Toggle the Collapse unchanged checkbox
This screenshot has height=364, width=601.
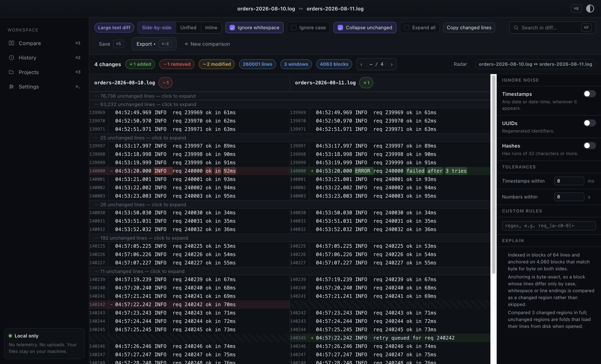pyautogui.click(x=340, y=28)
